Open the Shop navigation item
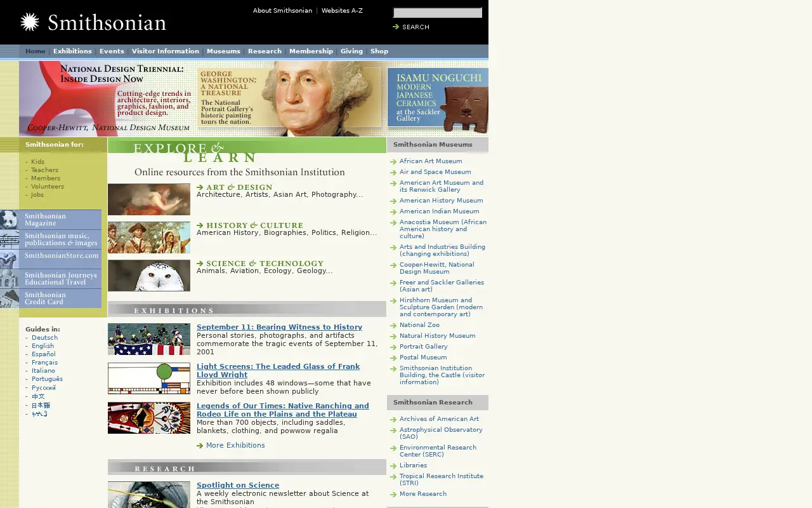812x508 pixels. coord(379,51)
